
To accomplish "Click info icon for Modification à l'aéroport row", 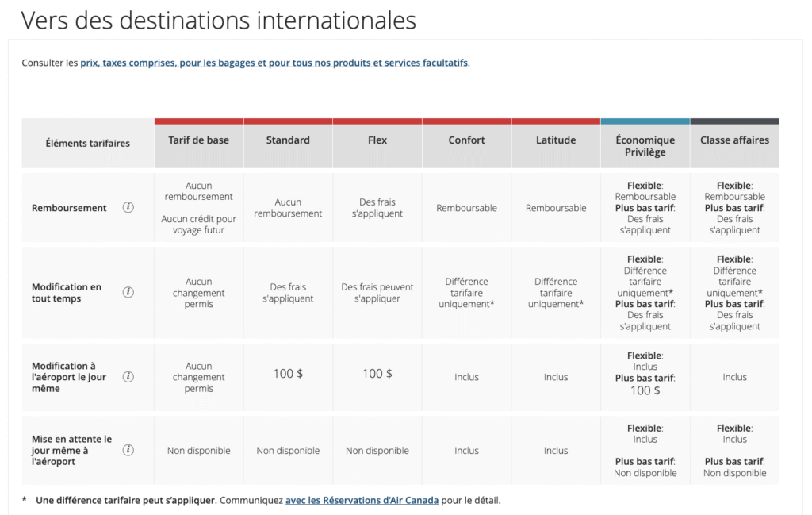I will [x=128, y=377].
